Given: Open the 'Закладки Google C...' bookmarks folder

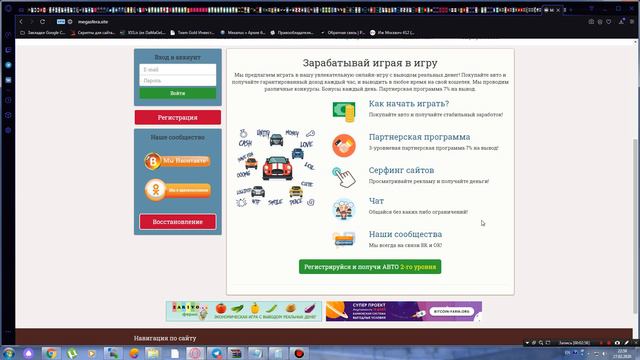Looking at the screenshot, I should tap(42, 33).
